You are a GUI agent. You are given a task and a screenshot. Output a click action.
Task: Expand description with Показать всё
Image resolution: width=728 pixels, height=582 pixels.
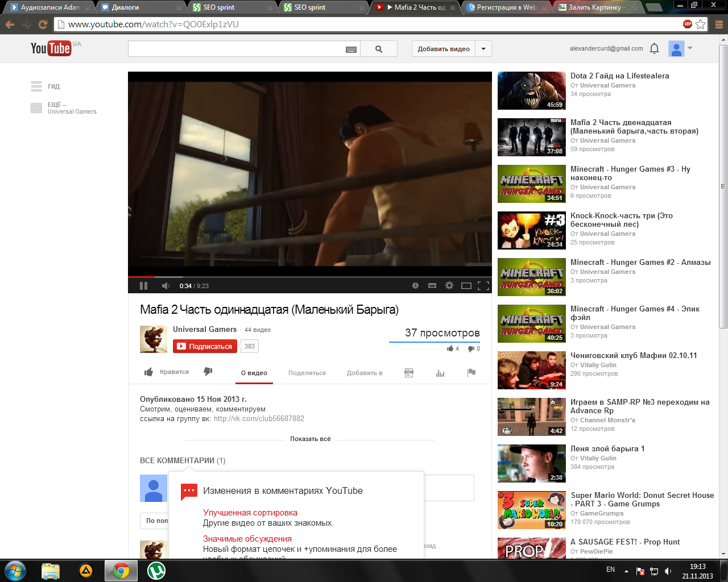pos(311,439)
